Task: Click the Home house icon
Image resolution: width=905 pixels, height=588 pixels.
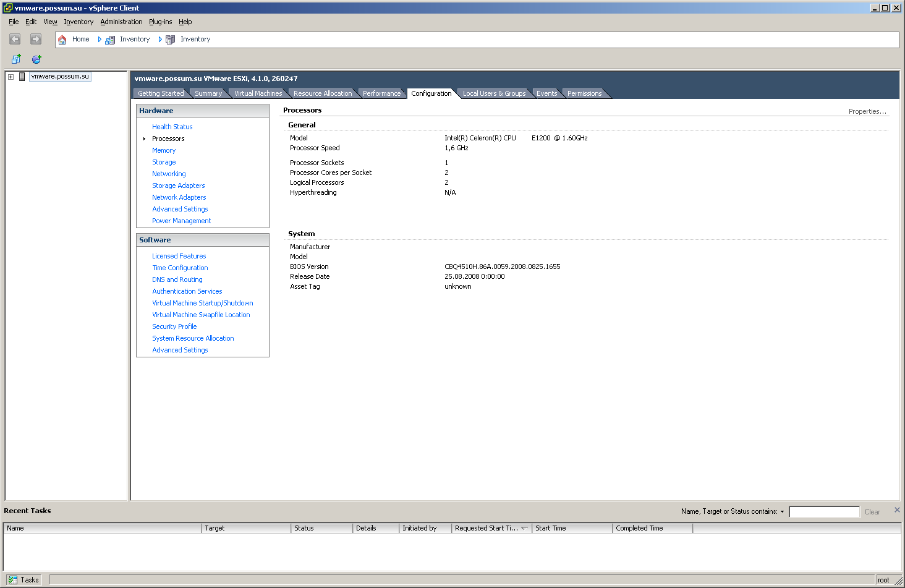Action: 62,40
